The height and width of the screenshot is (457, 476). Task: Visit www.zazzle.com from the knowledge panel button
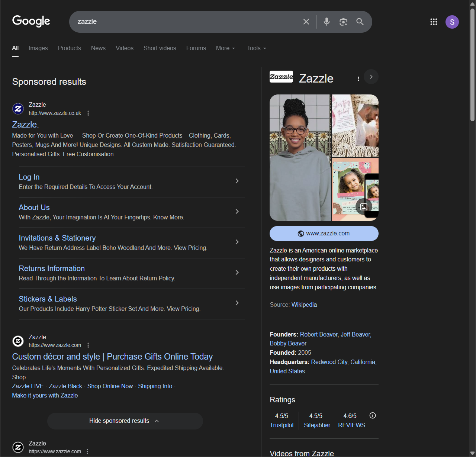(324, 234)
